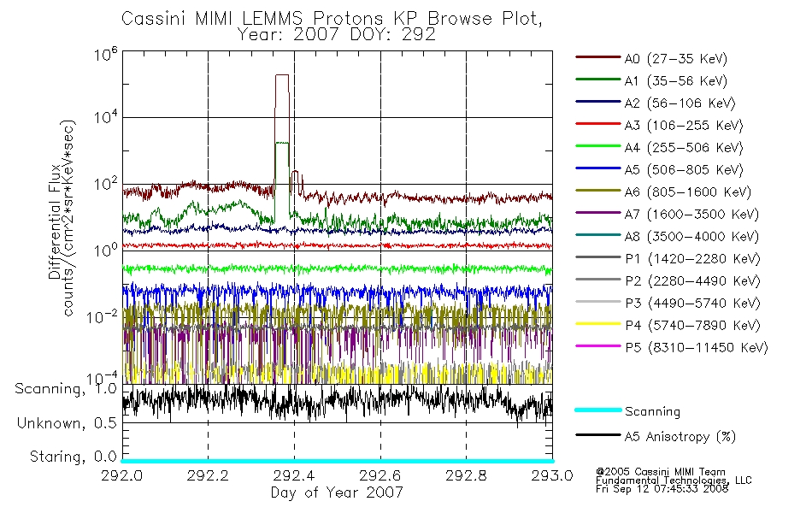Select the black A5 Anisotropy legend line
Image resolution: width=812 pixels, height=513 pixels.
598,435
